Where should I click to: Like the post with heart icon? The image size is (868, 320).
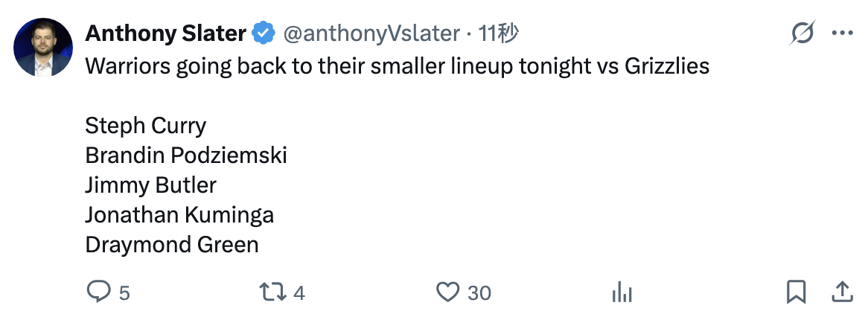447,292
